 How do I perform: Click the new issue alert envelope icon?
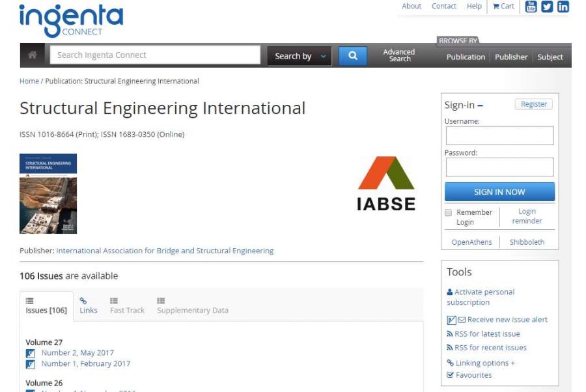tap(462, 320)
